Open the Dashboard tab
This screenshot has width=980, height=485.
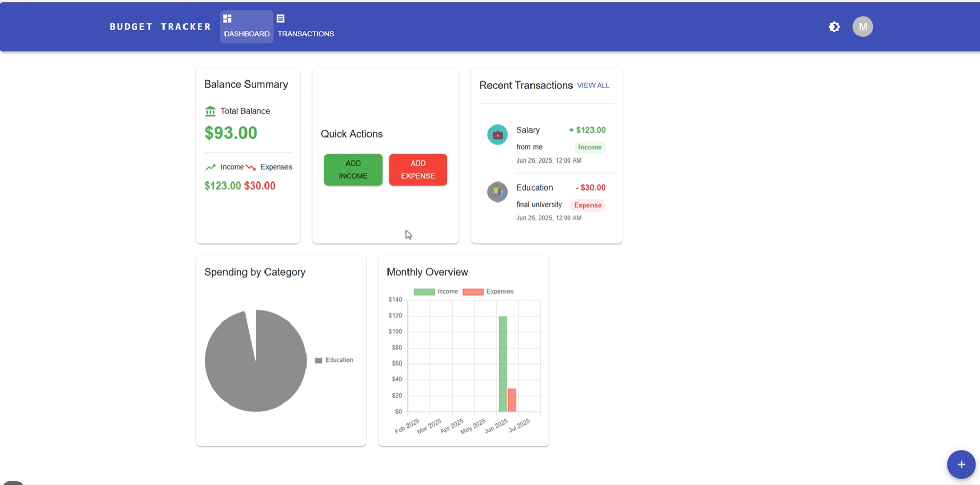(247, 27)
